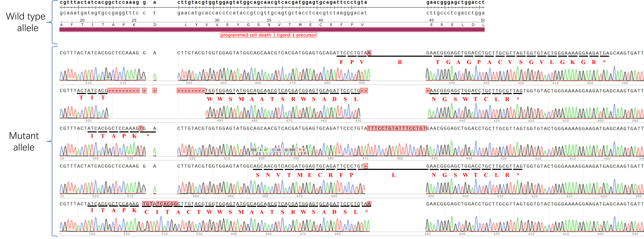Click the pink deletion gap before TGGTGGAGTATGG in second trace
Screen dimensions: 644x239
[191, 91]
